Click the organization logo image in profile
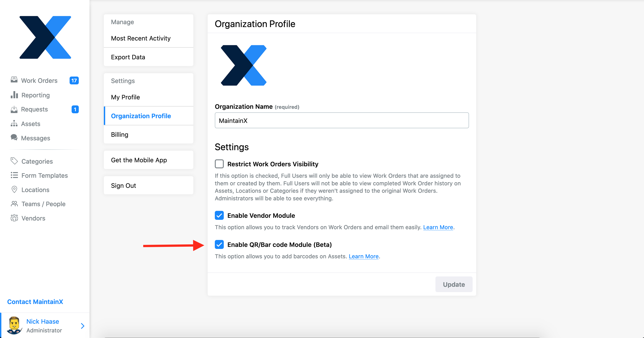644x338 pixels. (244, 65)
